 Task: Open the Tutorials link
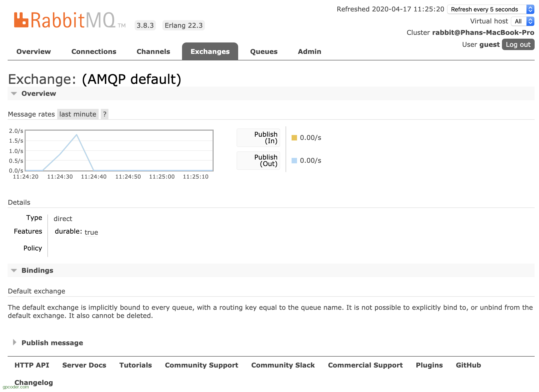pyautogui.click(x=135, y=365)
